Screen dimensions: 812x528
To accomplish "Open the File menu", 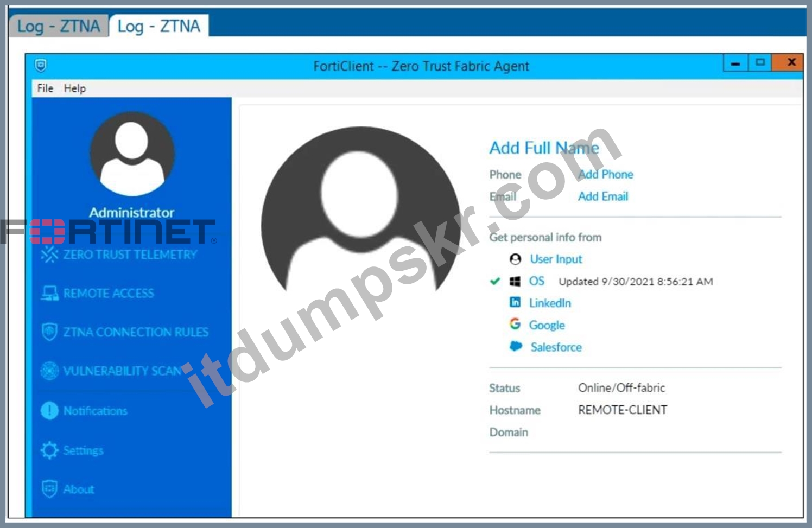I will coord(45,88).
